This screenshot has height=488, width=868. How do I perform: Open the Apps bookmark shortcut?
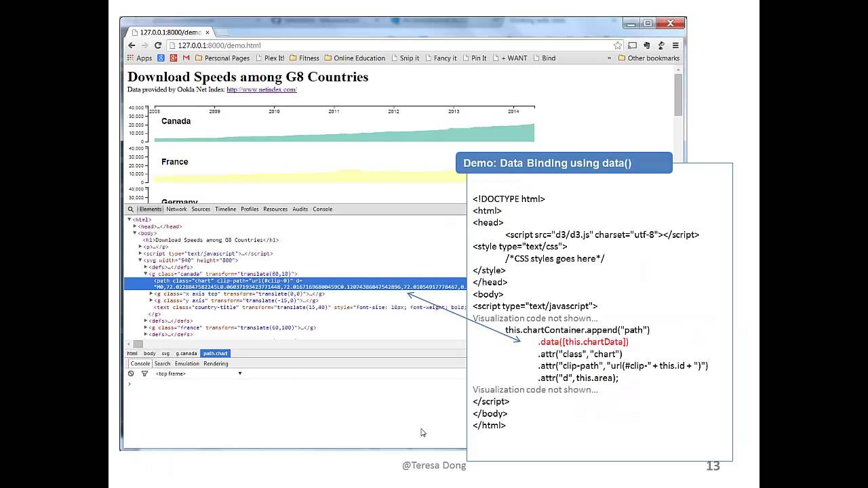click(x=140, y=58)
